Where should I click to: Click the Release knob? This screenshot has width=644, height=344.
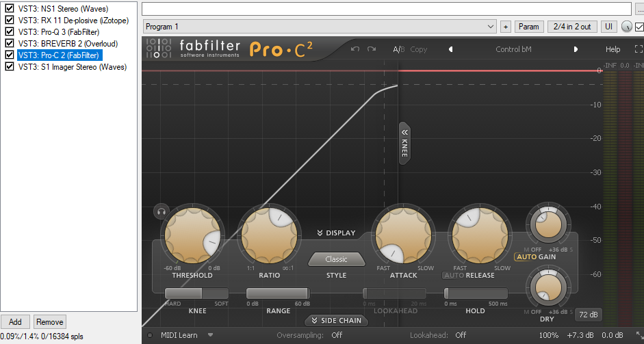click(x=480, y=236)
